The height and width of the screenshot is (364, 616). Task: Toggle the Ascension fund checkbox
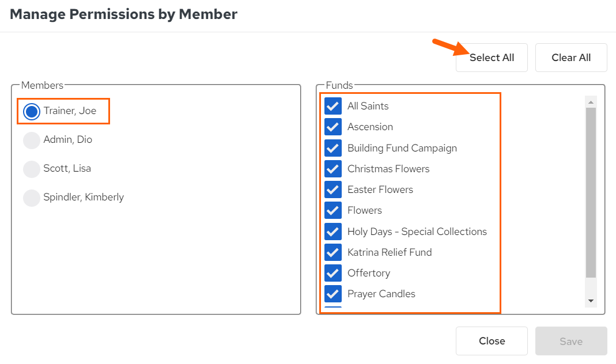tap(332, 127)
